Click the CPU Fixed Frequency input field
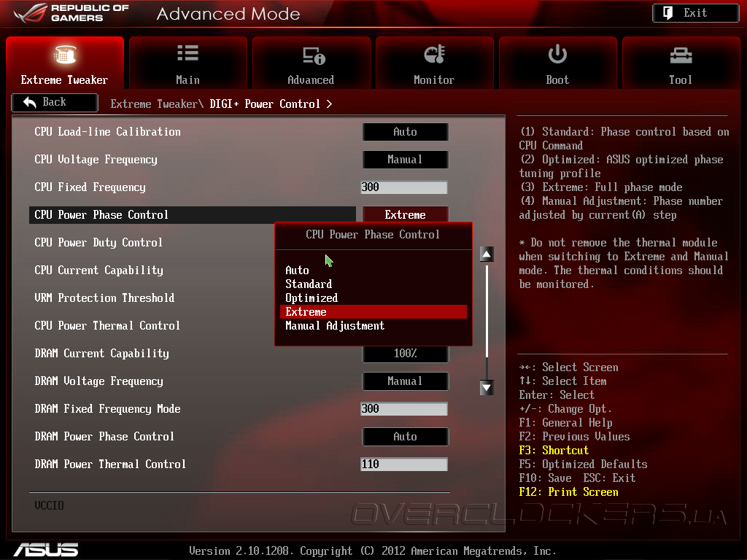This screenshot has height=560, width=747. tap(404, 187)
